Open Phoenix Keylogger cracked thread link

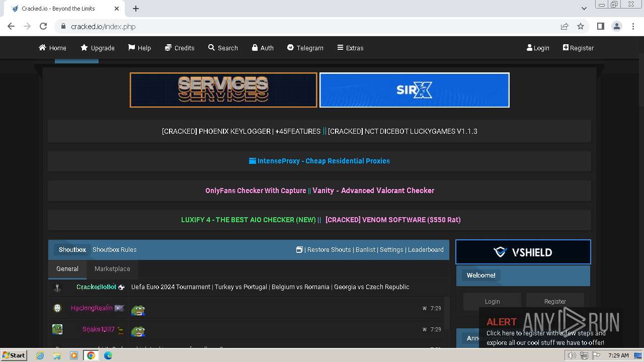pos(241,131)
